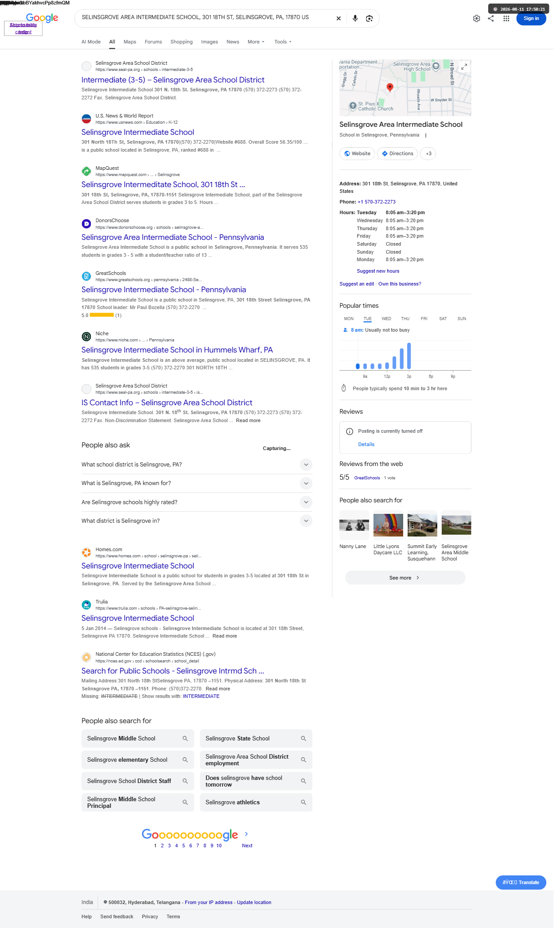This screenshot has height=928, width=560.
Task: Click Homes.com result favicon
Action: [x=86, y=552]
